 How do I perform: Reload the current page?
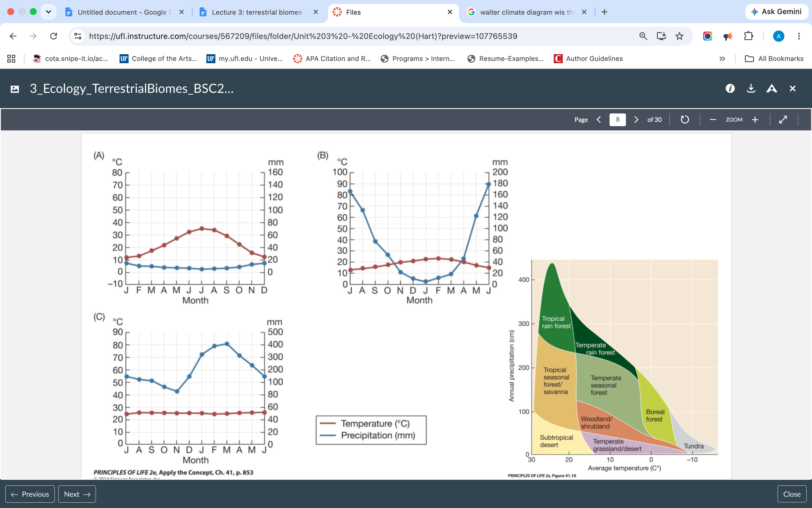pos(54,36)
